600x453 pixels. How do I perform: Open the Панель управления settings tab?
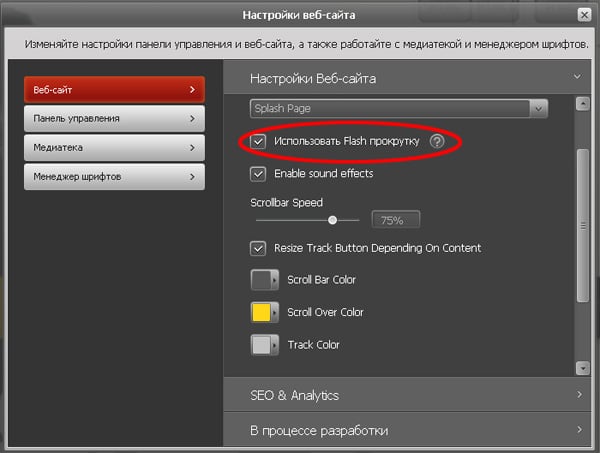click(113, 118)
